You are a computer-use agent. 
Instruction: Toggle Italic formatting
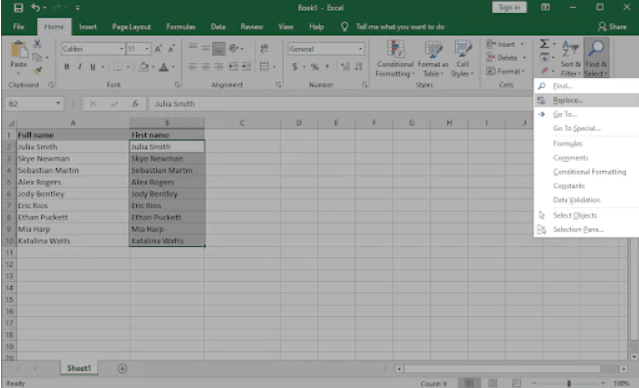click(x=80, y=67)
